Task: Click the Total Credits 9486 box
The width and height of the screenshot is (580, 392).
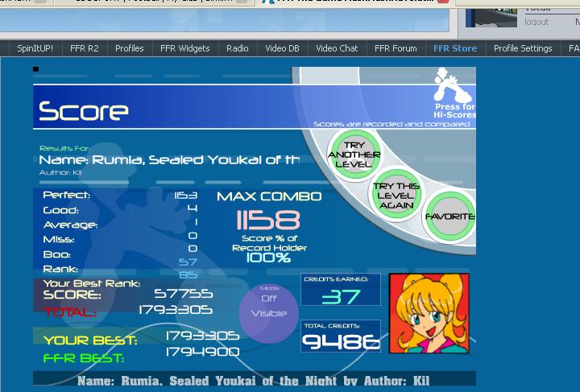Action: coord(341,336)
